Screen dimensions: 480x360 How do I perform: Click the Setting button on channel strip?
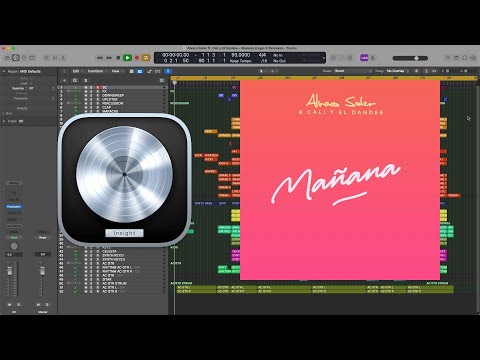click(x=14, y=183)
